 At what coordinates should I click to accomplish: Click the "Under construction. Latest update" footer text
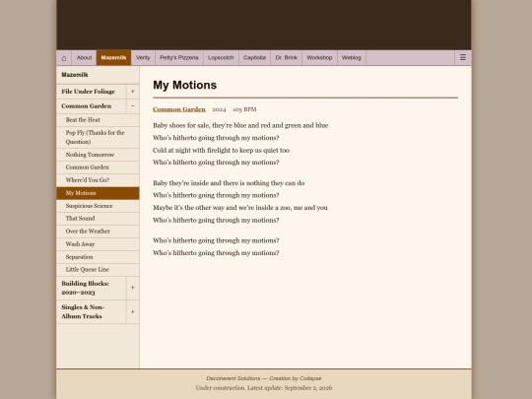click(264, 388)
